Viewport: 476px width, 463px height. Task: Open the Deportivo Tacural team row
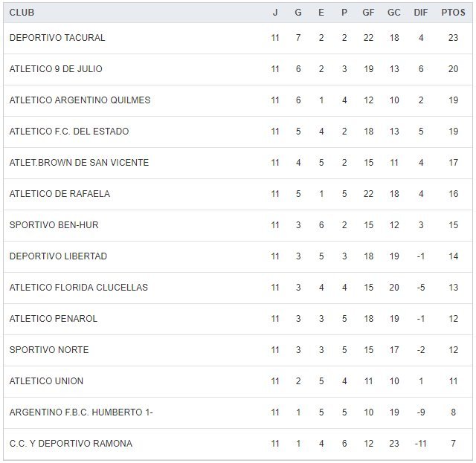[x=57, y=38]
